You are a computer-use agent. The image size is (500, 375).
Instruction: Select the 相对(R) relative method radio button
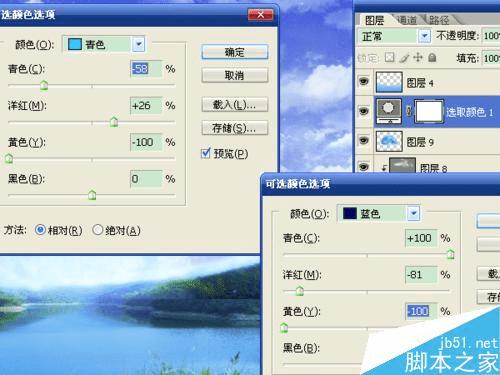[40, 230]
